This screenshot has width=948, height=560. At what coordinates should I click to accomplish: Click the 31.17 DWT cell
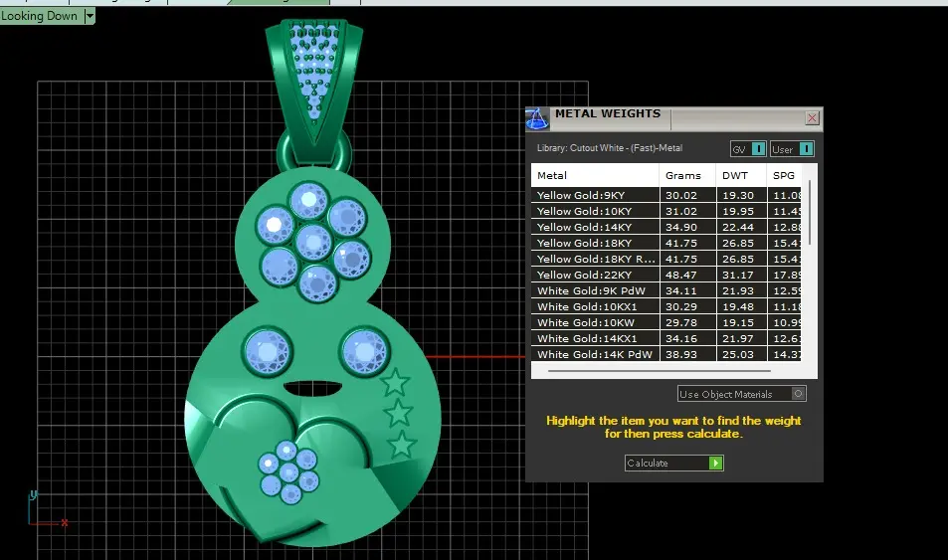point(741,275)
